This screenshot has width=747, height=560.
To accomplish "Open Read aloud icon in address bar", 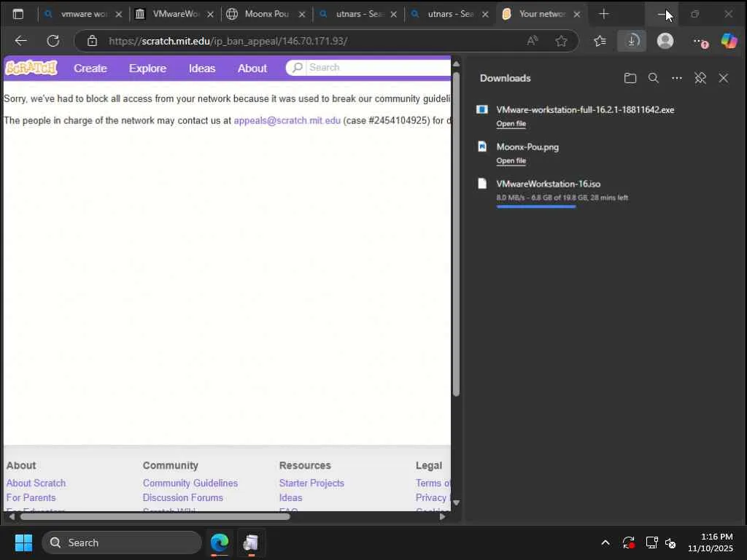I will [x=533, y=41].
